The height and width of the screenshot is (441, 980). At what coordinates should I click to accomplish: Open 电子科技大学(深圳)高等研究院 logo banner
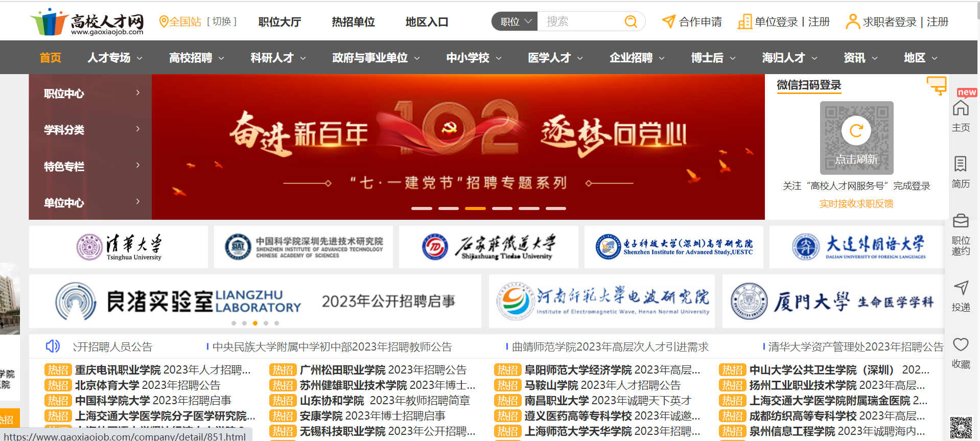pos(674,247)
